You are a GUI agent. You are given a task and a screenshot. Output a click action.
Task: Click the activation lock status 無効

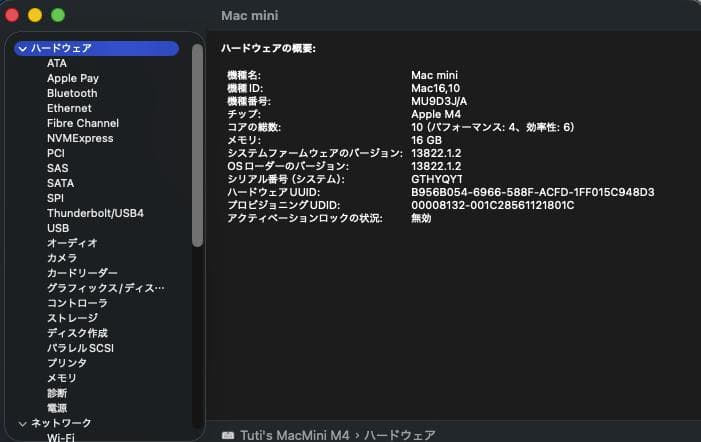[421, 218]
